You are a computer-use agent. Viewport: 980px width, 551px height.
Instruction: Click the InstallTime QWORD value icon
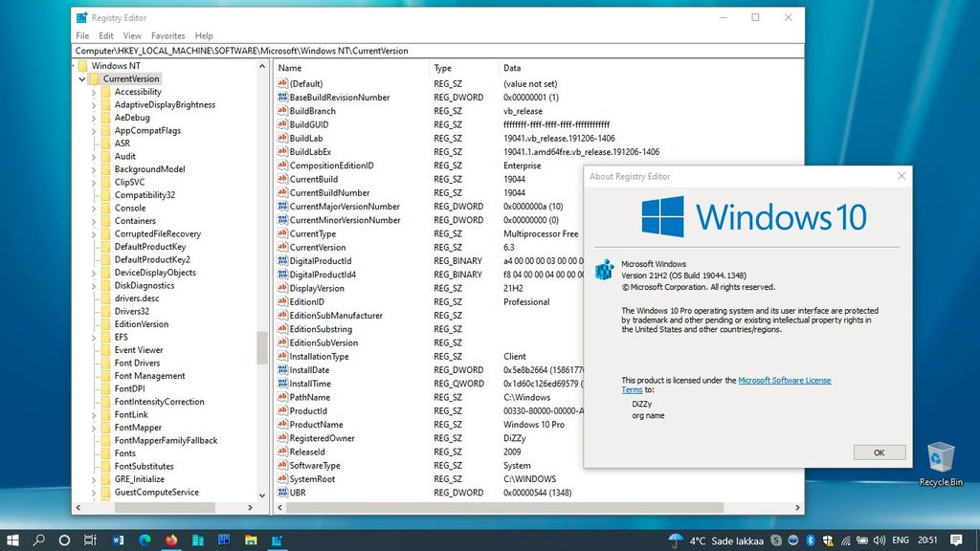(282, 384)
